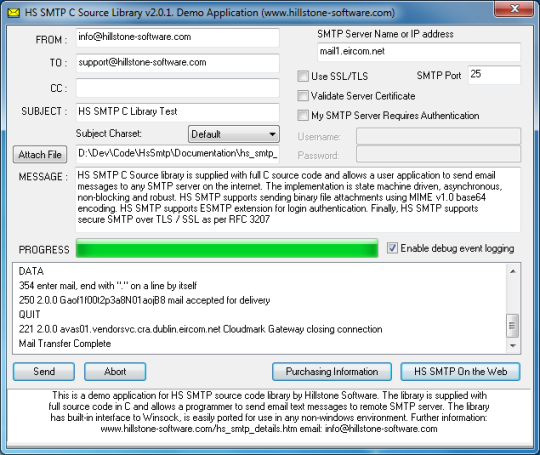Click the disabled Username field
Screen dimensions: 540x455
coord(438,136)
